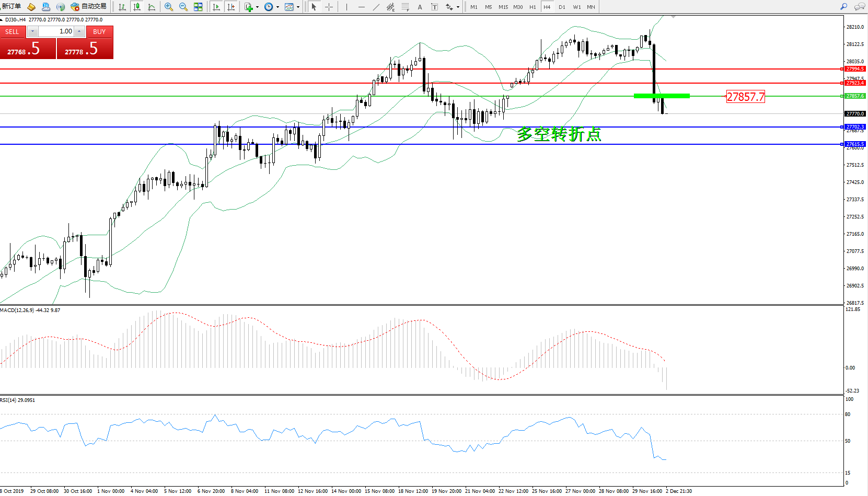
Task: Toggle 自动交易 auto trading
Action: (89, 7)
